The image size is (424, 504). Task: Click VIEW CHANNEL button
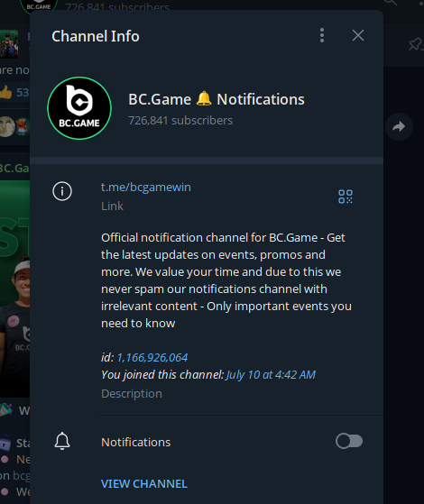coord(144,484)
